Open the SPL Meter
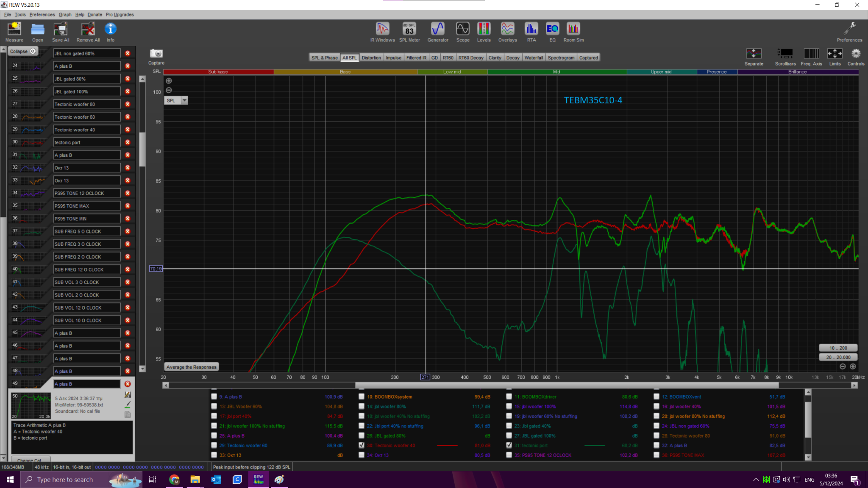Screen dimensions: 868x488 [x=409, y=32]
